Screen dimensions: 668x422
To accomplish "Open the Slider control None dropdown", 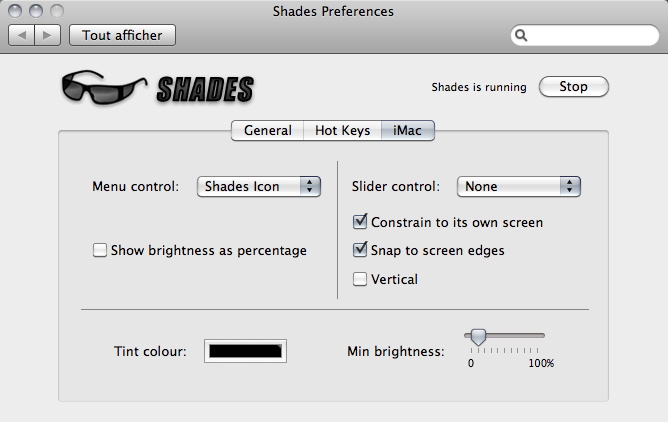I will coord(518,186).
